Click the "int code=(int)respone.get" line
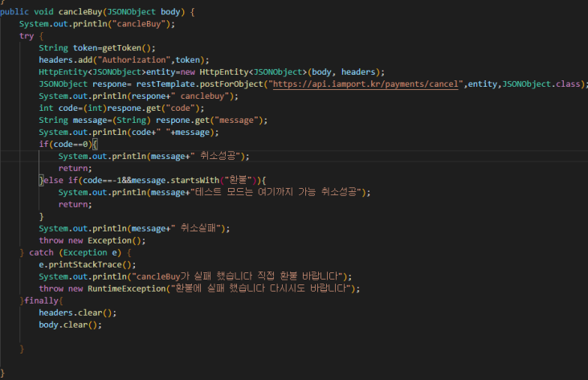The height and width of the screenshot is (380, 588). (121, 108)
